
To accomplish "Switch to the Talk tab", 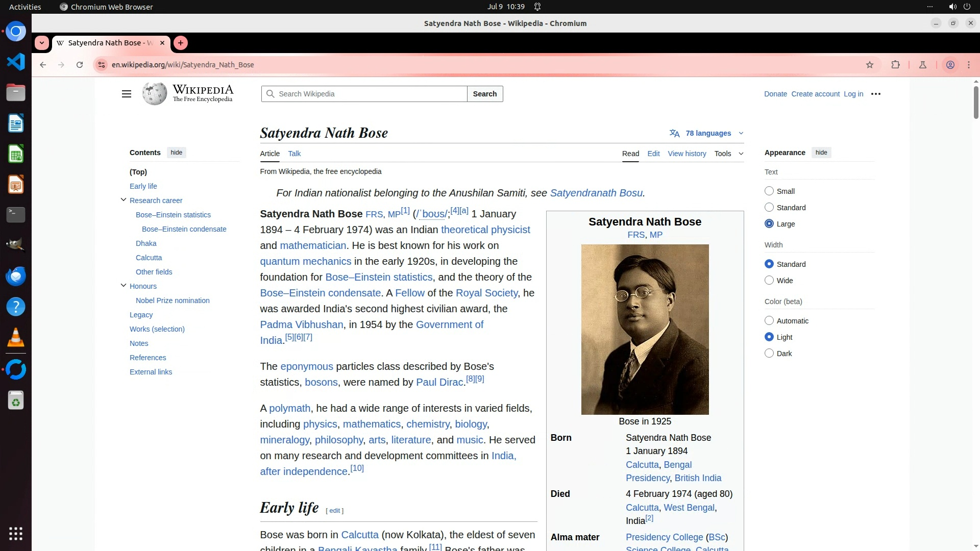I will [x=294, y=154].
